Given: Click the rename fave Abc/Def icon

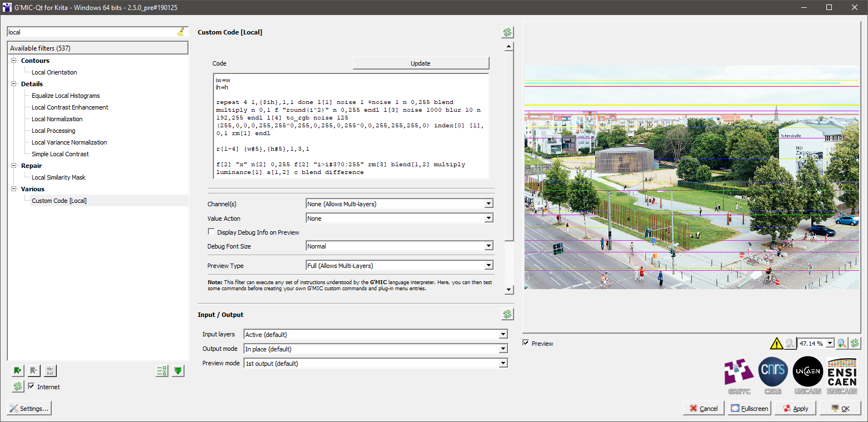Looking at the screenshot, I should 50,371.
